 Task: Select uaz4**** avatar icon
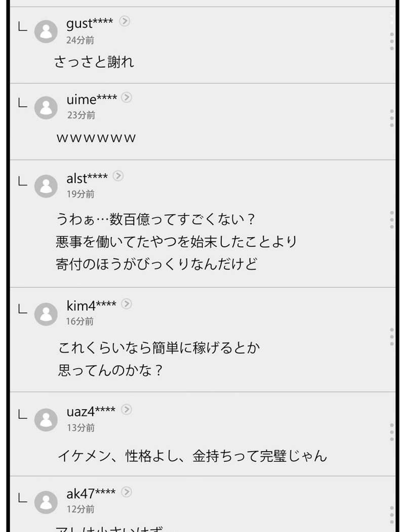coord(46,420)
